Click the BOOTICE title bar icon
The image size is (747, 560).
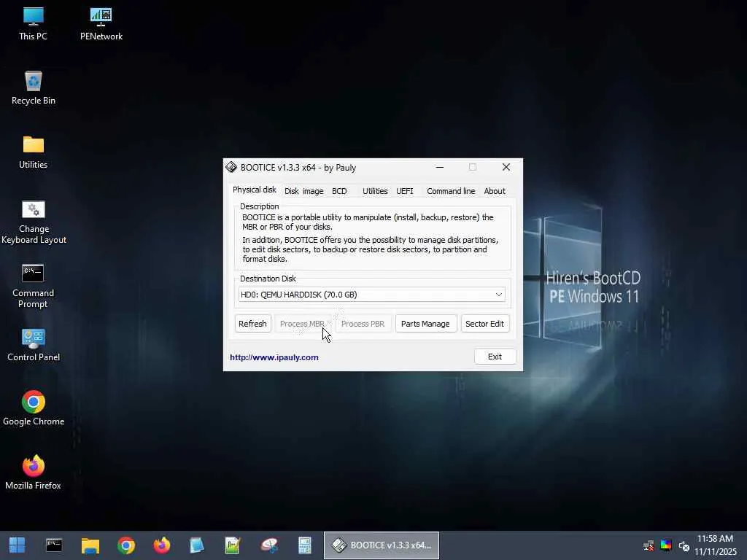pos(231,167)
